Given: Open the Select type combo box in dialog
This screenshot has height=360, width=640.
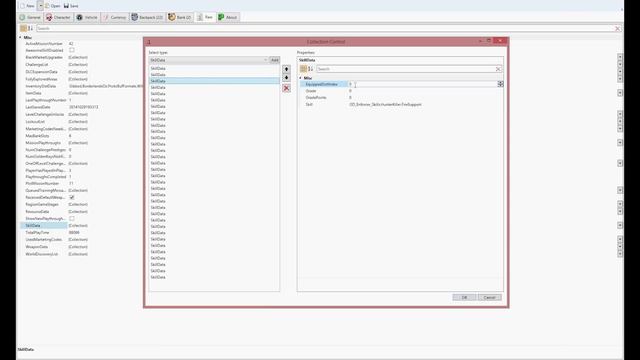Looking at the screenshot, I should [x=208, y=60].
